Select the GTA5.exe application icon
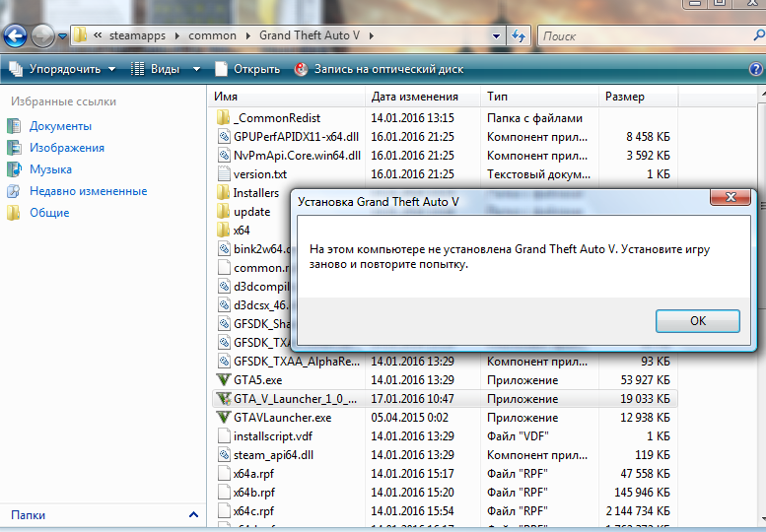Viewport: 766px width, 532px height. pos(223,379)
